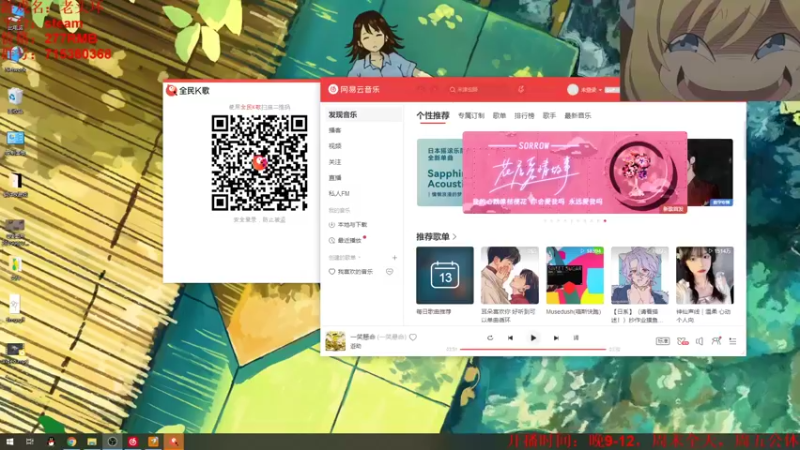The height and width of the screenshot is (450, 800).
Task: Open the daily recommendation card with calendar 13
Action: [x=445, y=276]
